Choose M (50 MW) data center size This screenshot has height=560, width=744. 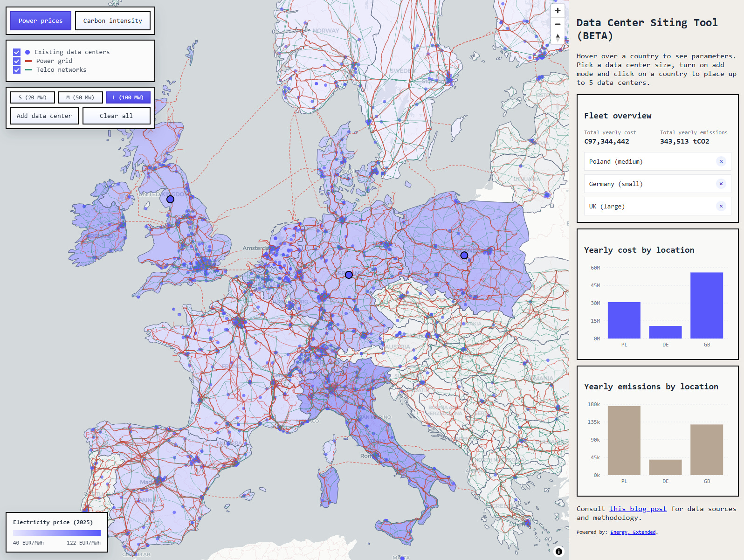(80, 97)
